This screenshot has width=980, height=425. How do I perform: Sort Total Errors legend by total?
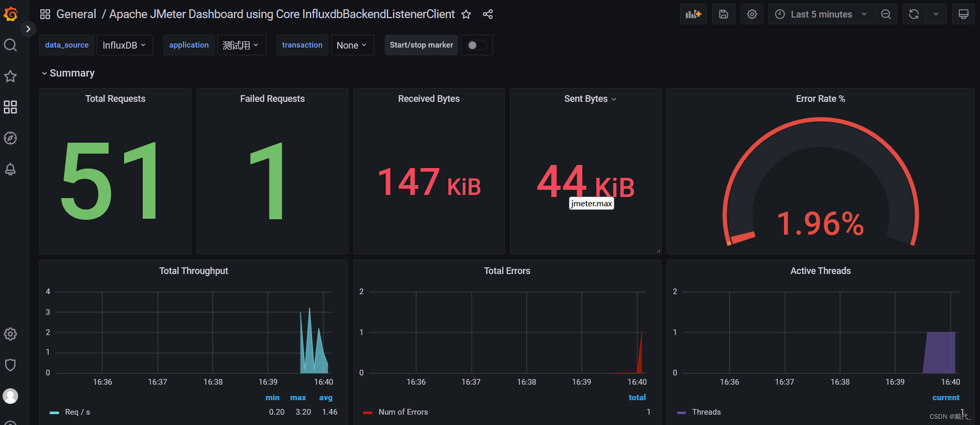coord(637,398)
